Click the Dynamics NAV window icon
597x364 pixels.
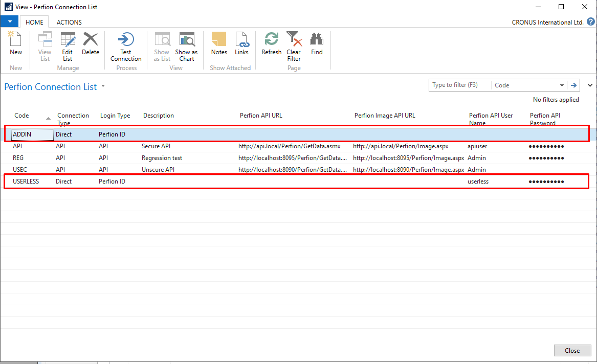click(x=8, y=7)
